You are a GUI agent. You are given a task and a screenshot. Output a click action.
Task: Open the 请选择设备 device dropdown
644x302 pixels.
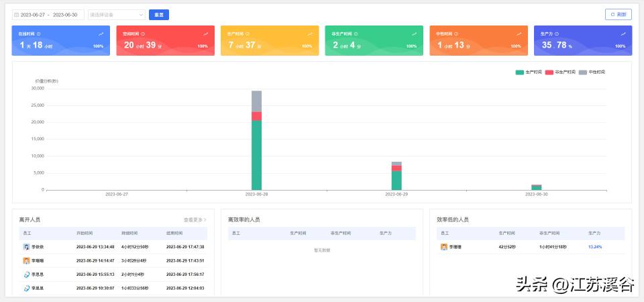click(x=116, y=14)
